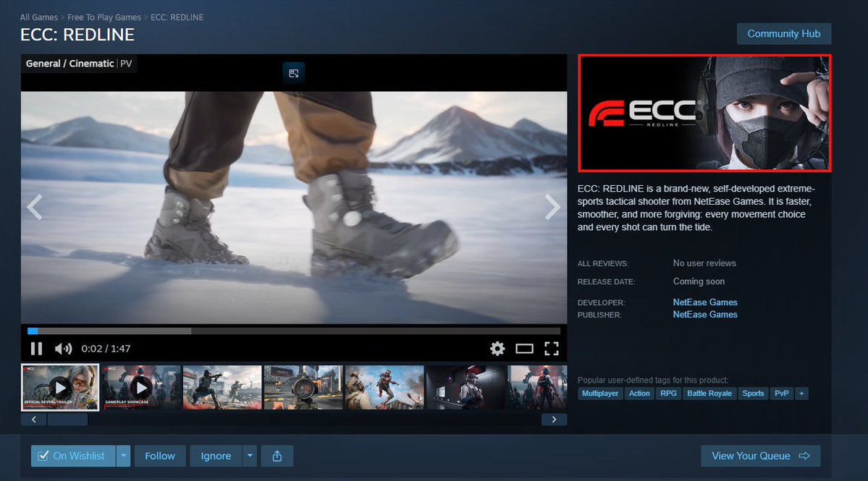Open the third screenshot thumbnail of soldiers
Image resolution: width=868 pixels, height=481 pixels.
[x=222, y=388]
